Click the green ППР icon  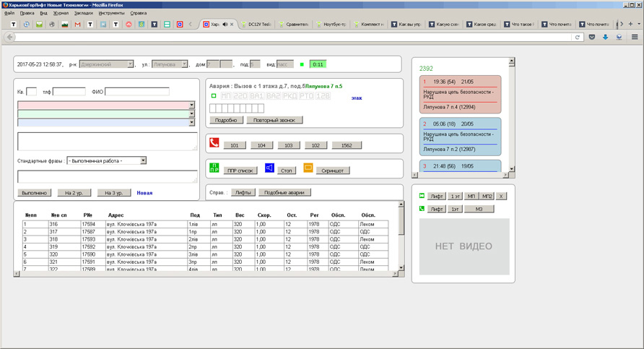pyautogui.click(x=214, y=169)
